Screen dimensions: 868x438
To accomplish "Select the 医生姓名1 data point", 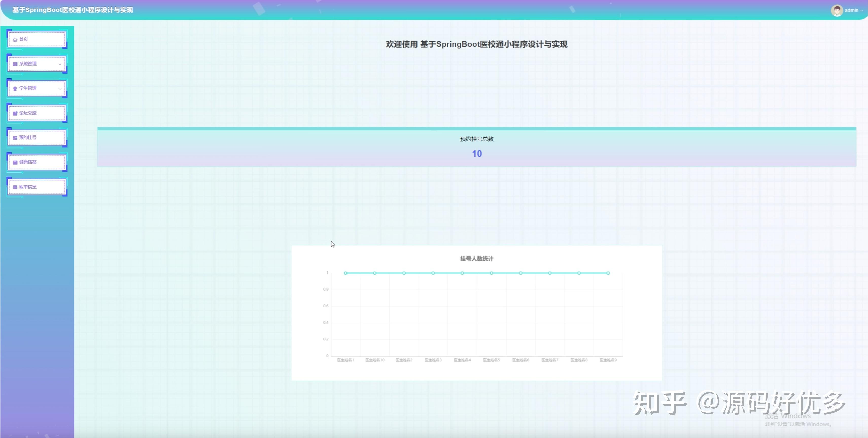I will pos(345,273).
